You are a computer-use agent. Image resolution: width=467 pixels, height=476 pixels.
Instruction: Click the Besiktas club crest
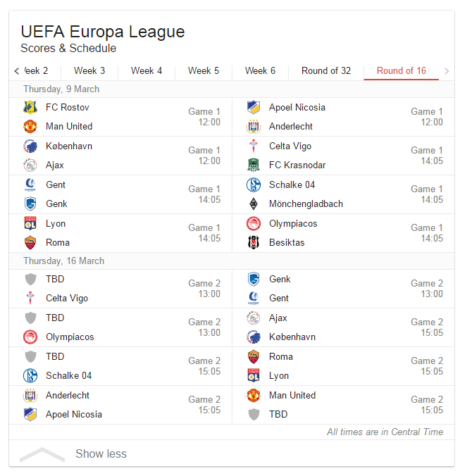(254, 242)
